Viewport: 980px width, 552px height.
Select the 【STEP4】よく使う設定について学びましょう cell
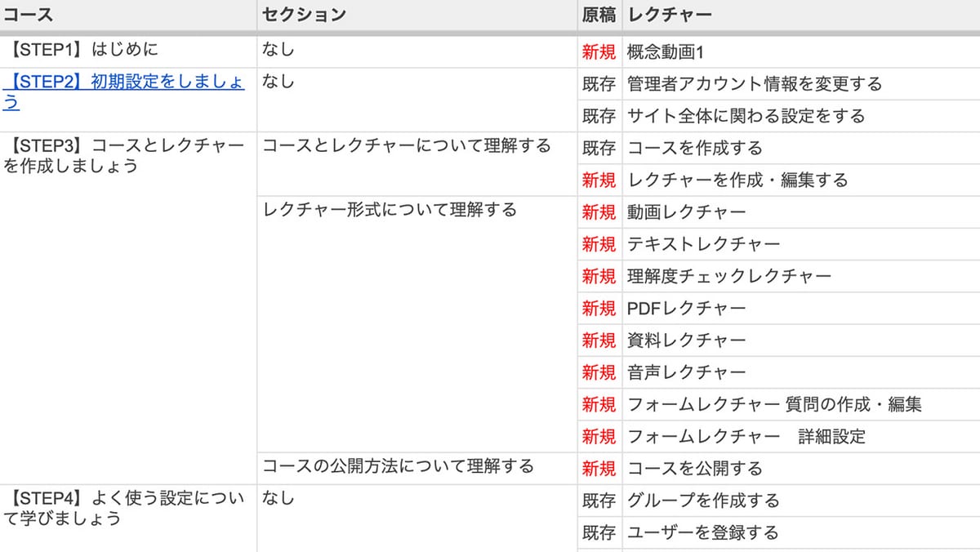point(128,519)
